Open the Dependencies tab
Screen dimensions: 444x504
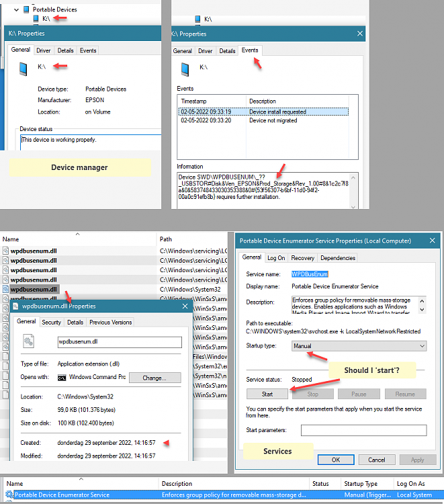coord(338,258)
